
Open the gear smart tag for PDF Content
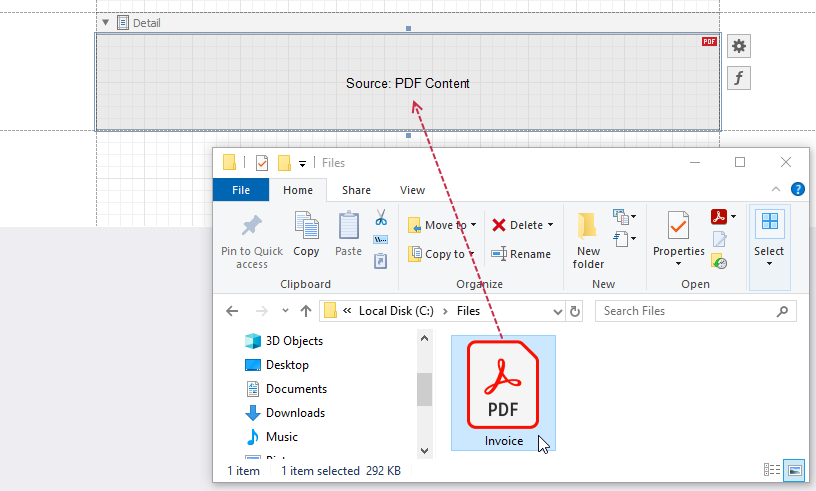pos(738,46)
